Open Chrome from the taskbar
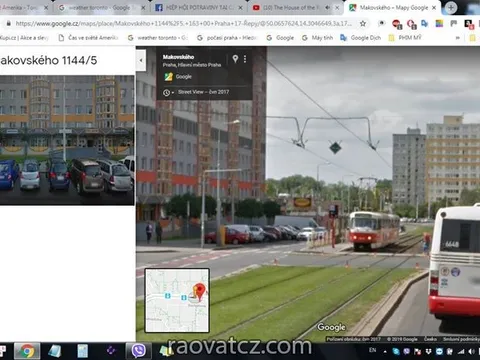This screenshot has width=480, height=360. click(27, 351)
